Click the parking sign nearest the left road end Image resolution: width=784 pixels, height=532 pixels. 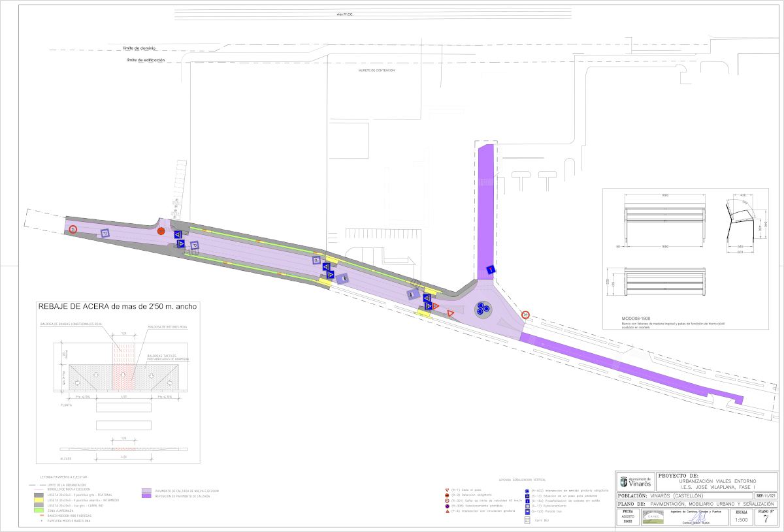pos(105,233)
